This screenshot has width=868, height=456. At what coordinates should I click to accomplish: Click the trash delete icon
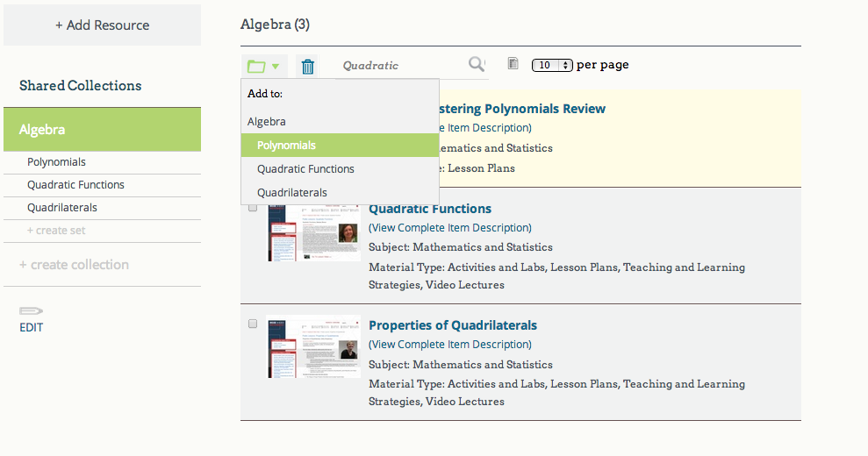(x=307, y=66)
